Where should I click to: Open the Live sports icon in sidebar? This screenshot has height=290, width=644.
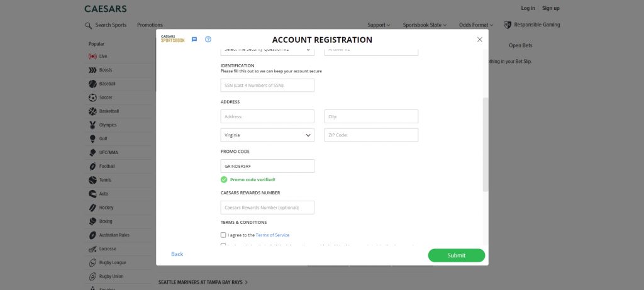pyautogui.click(x=92, y=56)
